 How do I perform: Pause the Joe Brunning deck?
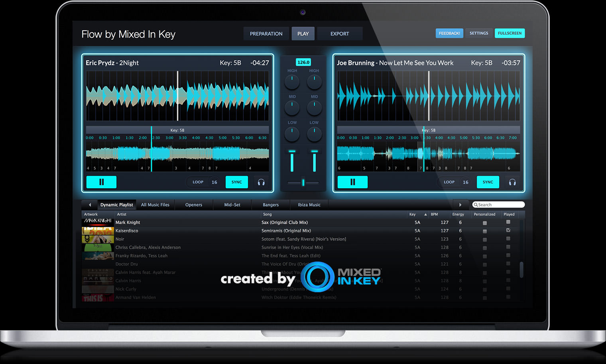point(352,182)
